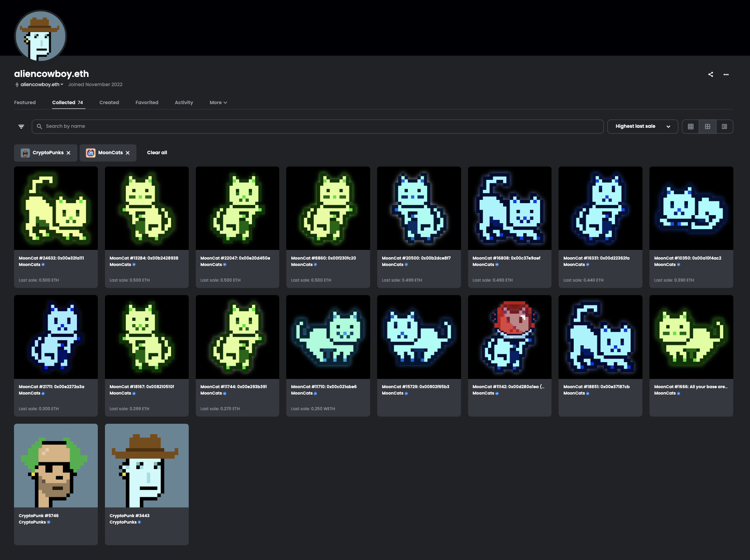
Task: Click the share icon
Action: click(711, 75)
